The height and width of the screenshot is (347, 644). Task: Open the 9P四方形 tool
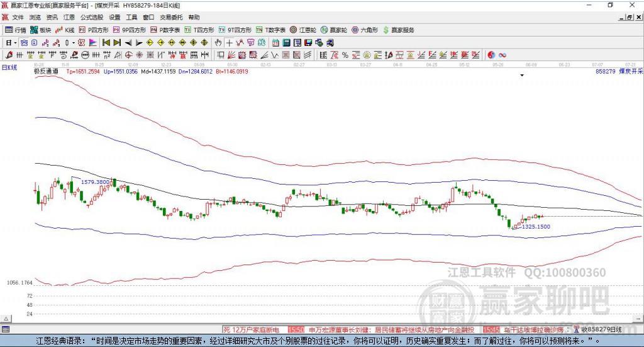(130, 30)
